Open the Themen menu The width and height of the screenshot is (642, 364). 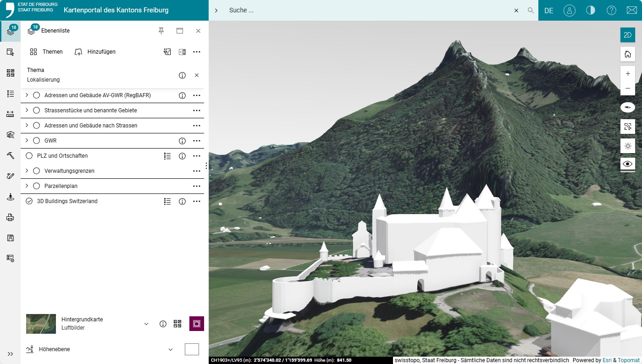[x=46, y=52]
